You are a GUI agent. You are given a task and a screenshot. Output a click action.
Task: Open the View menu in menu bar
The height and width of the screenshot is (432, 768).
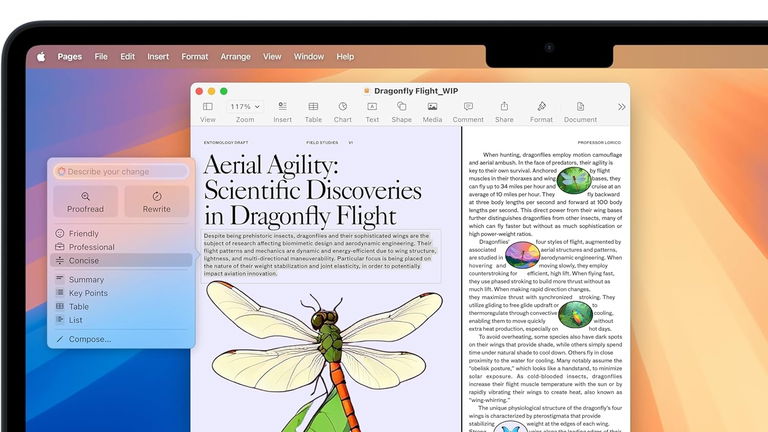pos(272,57)
